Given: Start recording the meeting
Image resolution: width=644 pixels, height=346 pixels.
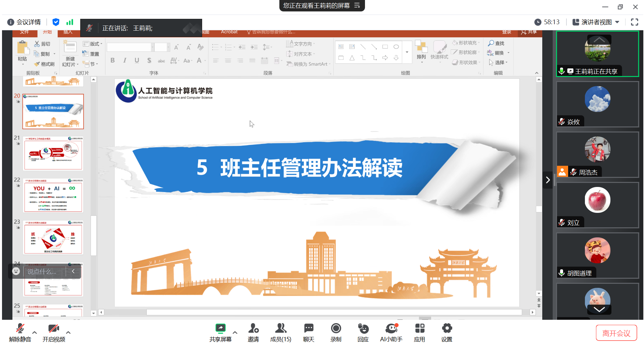Looking at the screenshot, I should (336, 329).
